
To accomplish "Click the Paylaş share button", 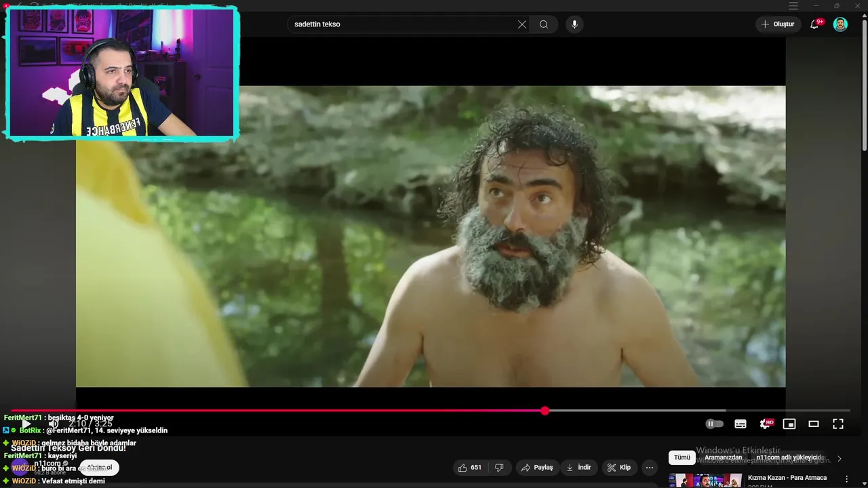I will 536,468.
